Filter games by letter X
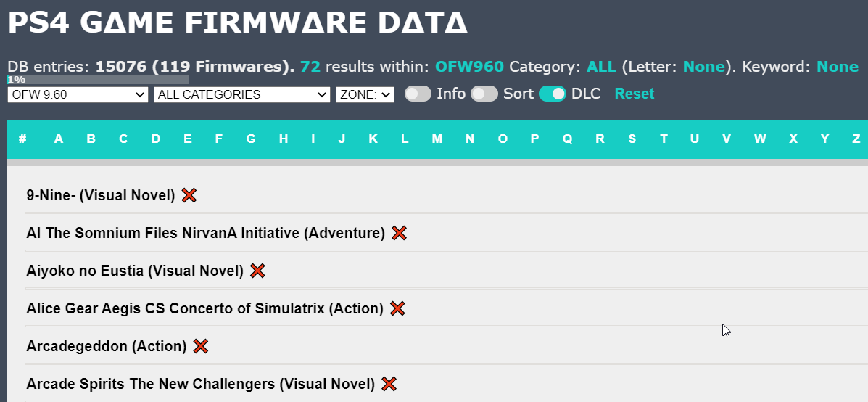Viewport: 868px width, 402px height. [x=793, y=139]
